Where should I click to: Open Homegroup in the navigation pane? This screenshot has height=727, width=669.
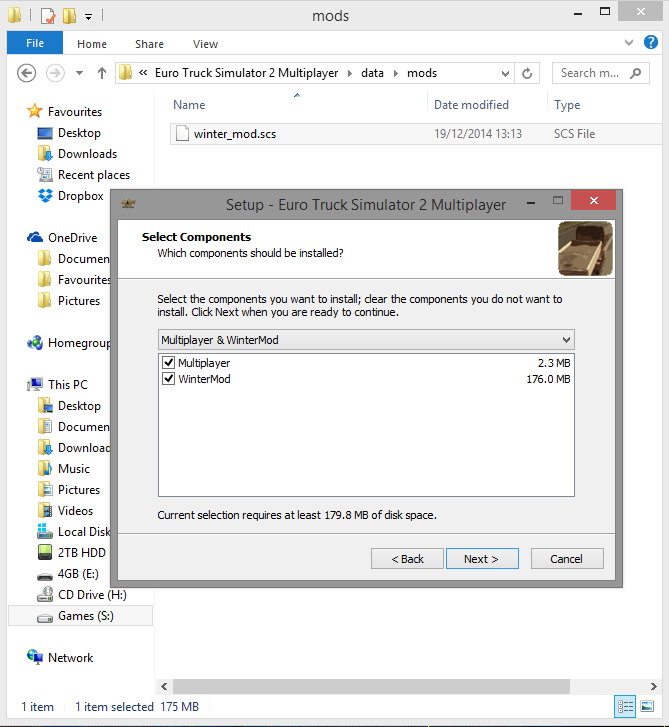[69, 343]
